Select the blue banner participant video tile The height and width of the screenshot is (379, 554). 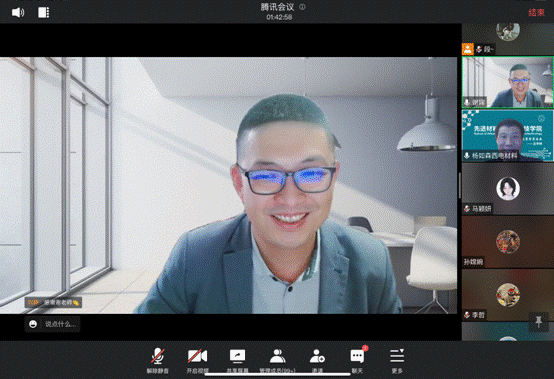(x=508, y=136)
